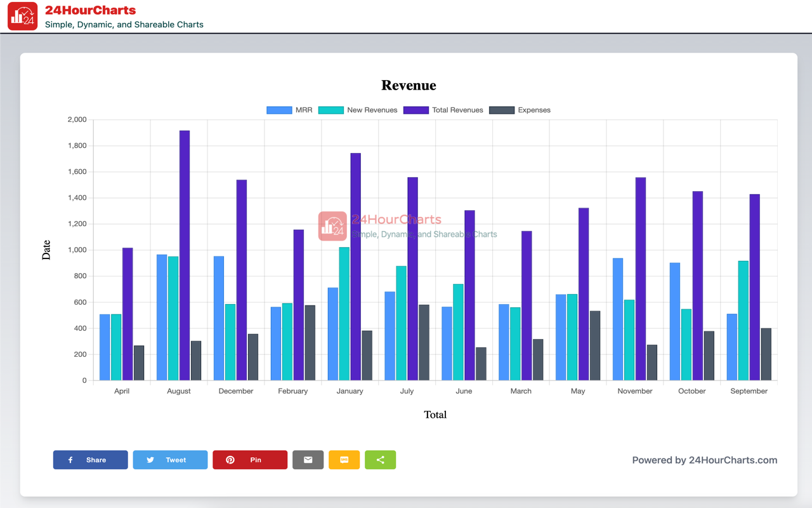
Task: Click 'Simple, Dynamic, and Shareable Charts' header tagline
Action: pyautogui.click(x=124, y=24)
